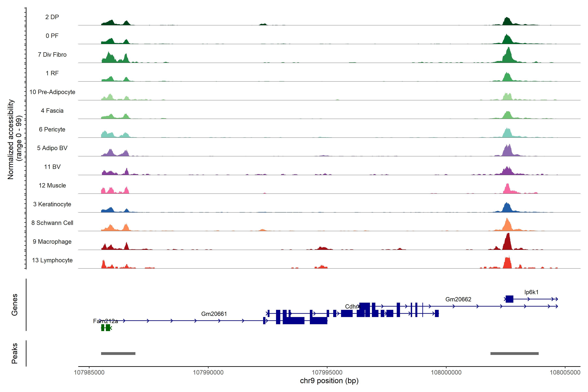
Task: Select the 8 Schwann Cell track label
Action: point(52,223)
